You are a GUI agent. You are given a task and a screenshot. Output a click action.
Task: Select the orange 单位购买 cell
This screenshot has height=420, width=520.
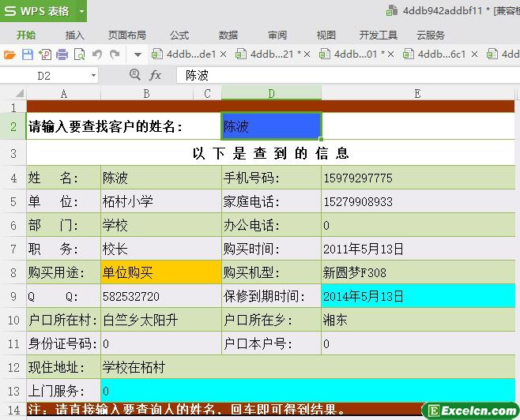(160, 272)
